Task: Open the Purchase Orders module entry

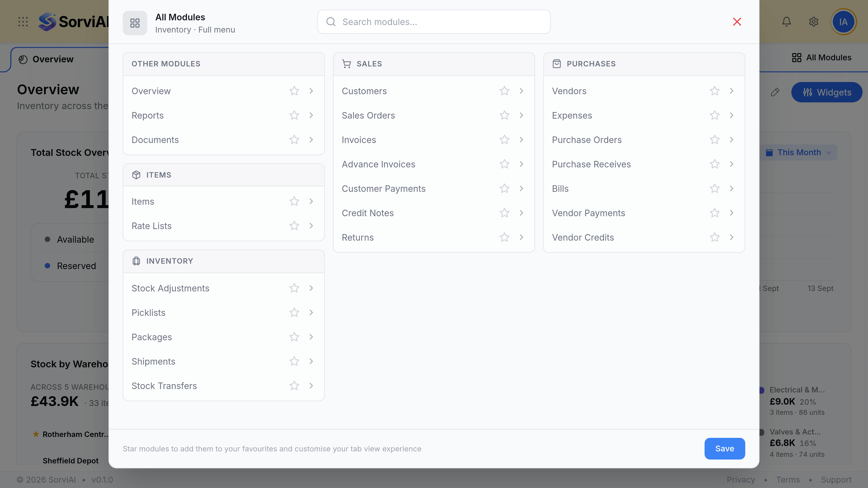Action: point(644,140)
